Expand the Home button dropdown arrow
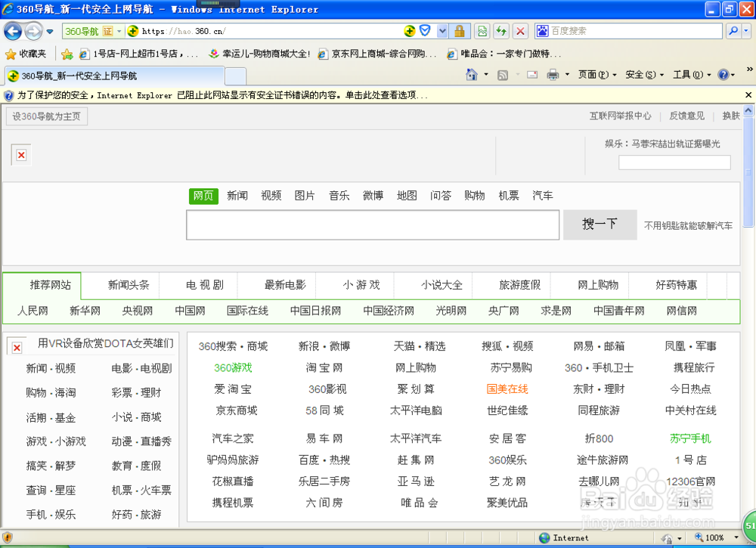 (486, 75)
